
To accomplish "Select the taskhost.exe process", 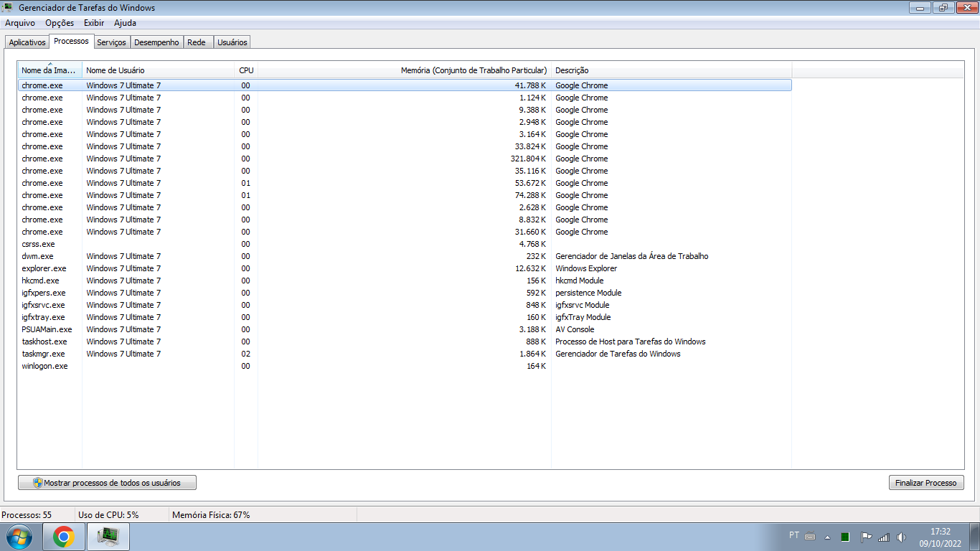I will (x=405, y=342).
